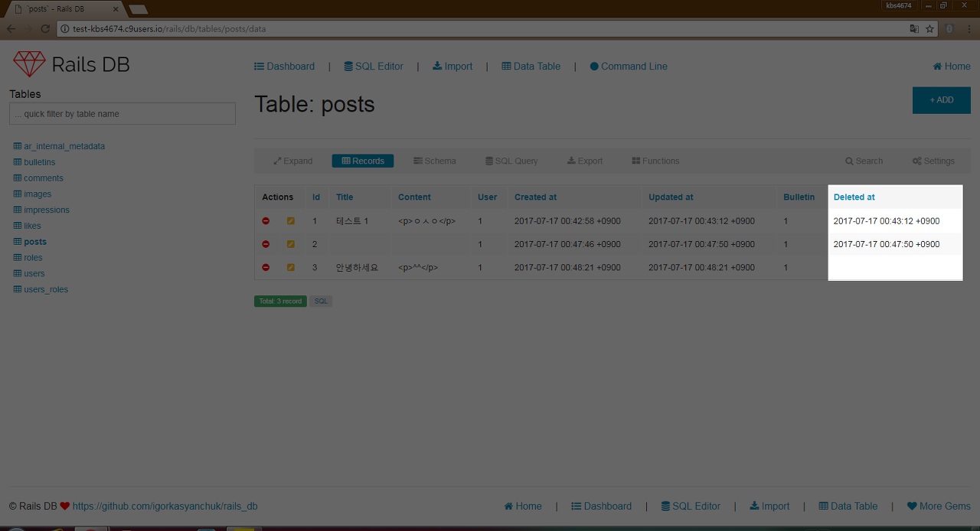Go to Home in top right
The image size is (980, 531).
point(952,67)
